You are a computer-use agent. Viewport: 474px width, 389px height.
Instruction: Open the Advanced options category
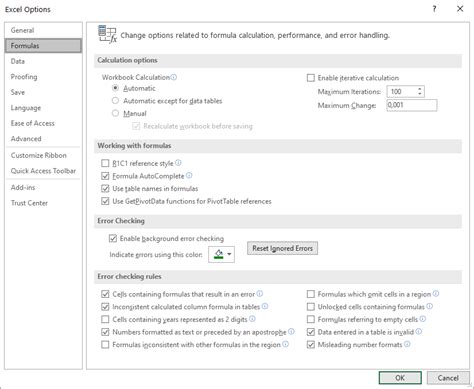(43, 139)
